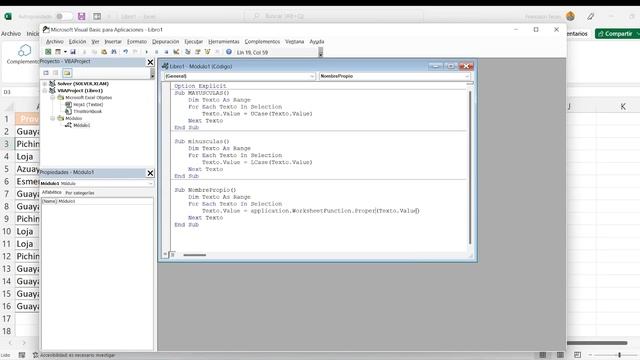Screen dimensions: 640x360
Task: Open the Archivo menu in VBA editor
Action: click(x=55, y=42)
